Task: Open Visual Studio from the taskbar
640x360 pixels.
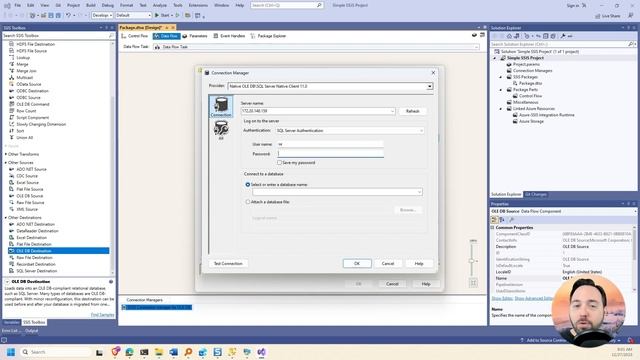Action: point(261,352)
